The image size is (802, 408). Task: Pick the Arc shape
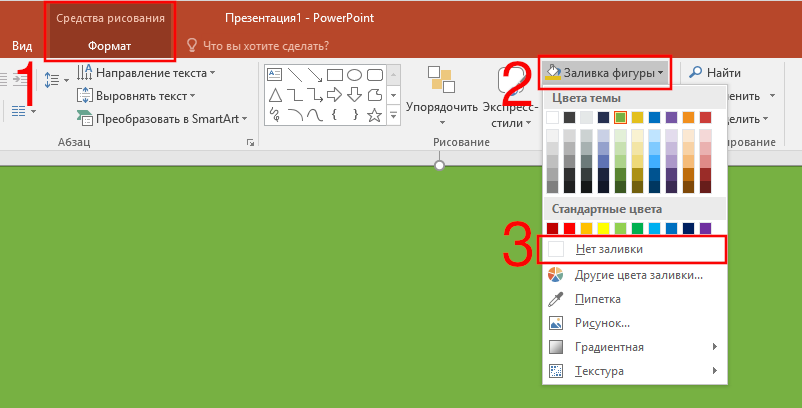(x=295, y=115)
